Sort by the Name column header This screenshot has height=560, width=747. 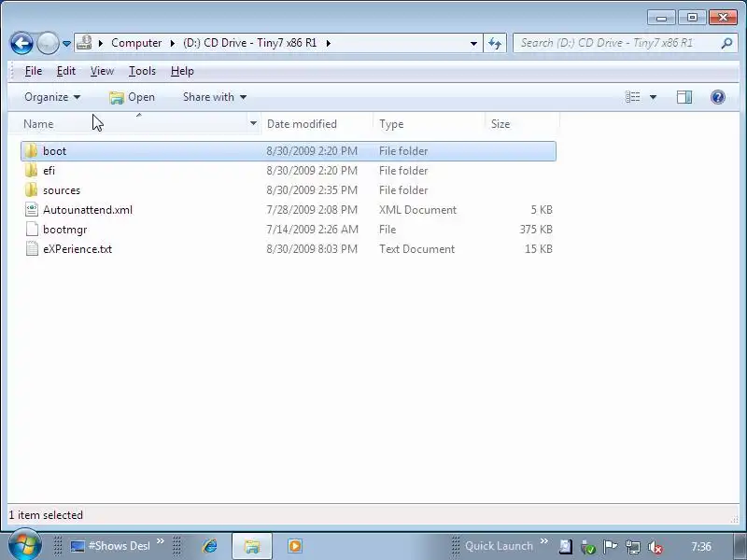click(x=38, y=124)
